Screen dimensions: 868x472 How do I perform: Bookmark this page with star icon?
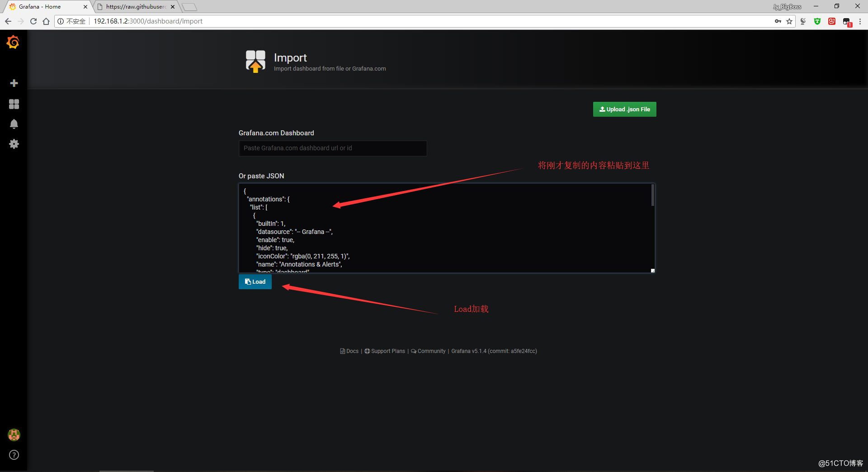(x=789, y=21)
